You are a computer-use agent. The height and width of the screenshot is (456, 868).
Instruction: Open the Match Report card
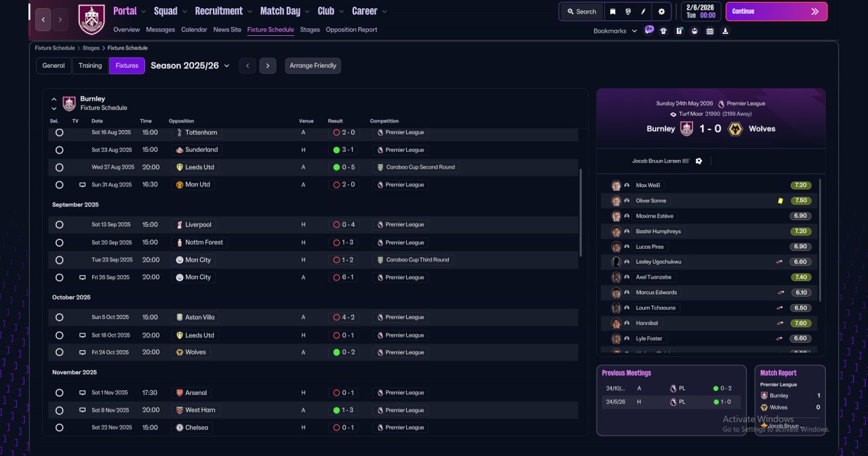(x=790, y=400)
